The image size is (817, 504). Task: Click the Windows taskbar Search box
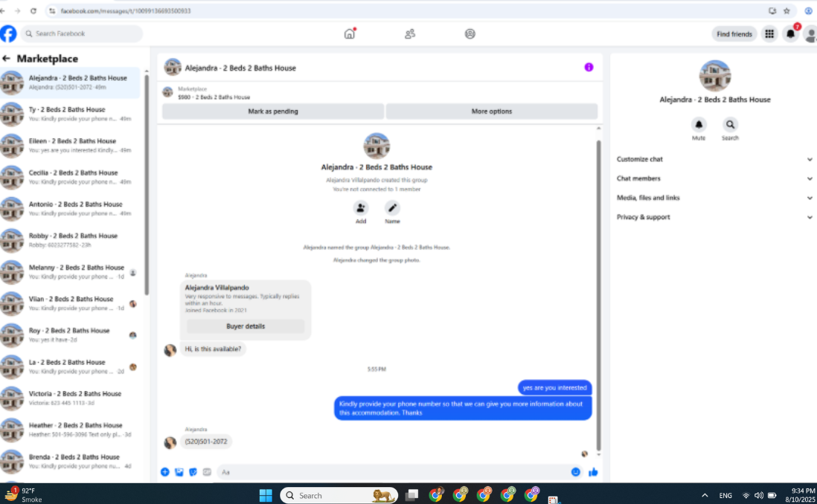pos(339,495)
